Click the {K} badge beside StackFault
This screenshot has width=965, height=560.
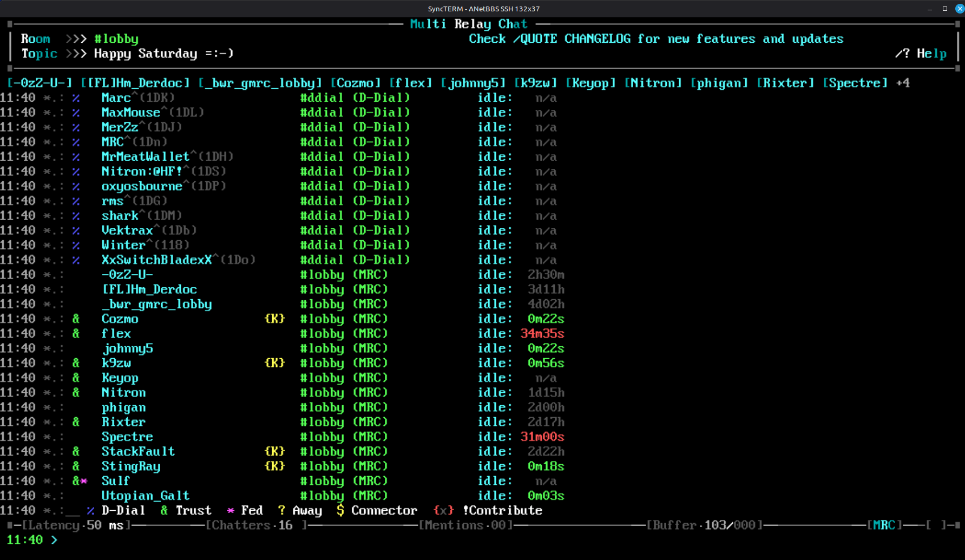click(x=275, y=451)
